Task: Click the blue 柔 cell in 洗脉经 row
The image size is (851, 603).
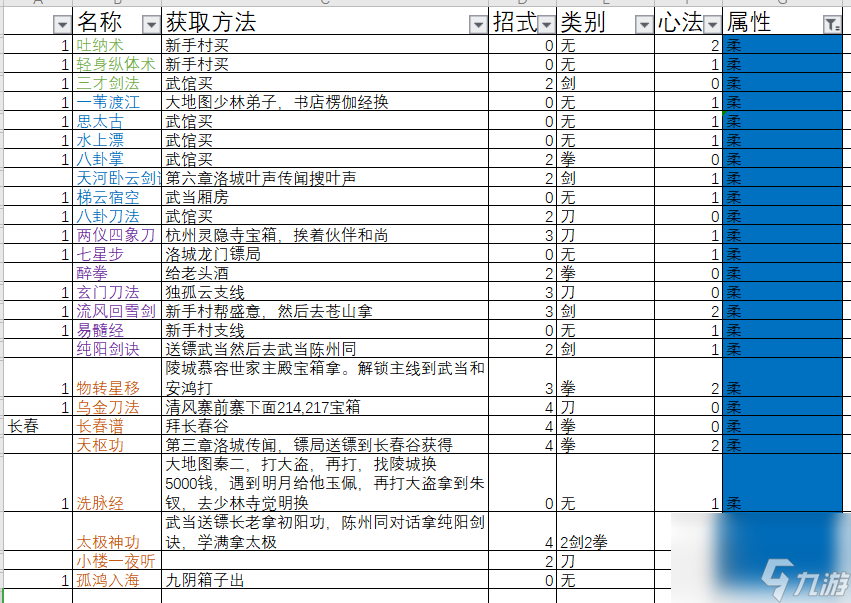Action: (783, 483)
